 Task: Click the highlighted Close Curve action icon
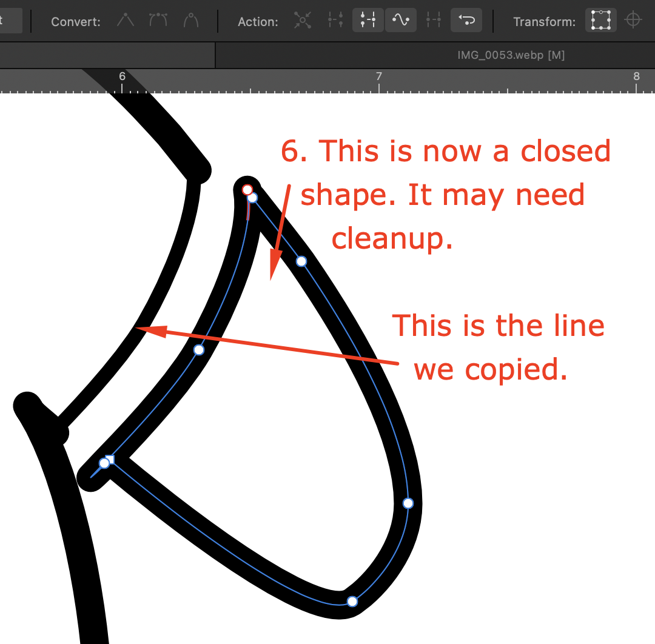click(368, 21)
